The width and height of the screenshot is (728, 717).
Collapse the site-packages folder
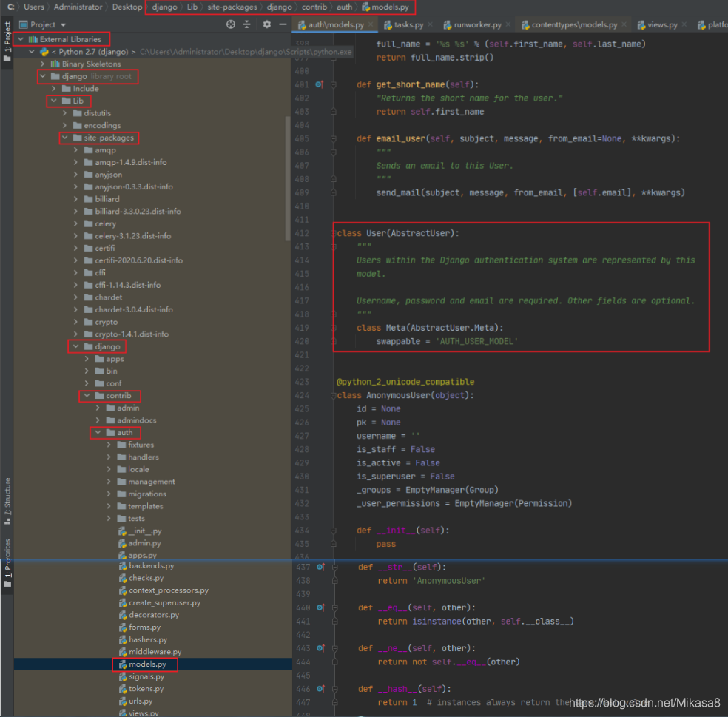[65, 138]
